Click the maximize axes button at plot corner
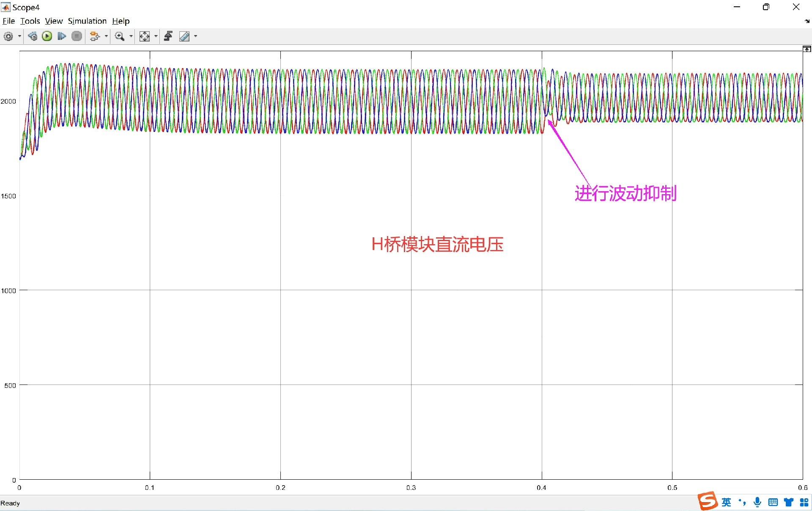 click(x=807, y=49)
